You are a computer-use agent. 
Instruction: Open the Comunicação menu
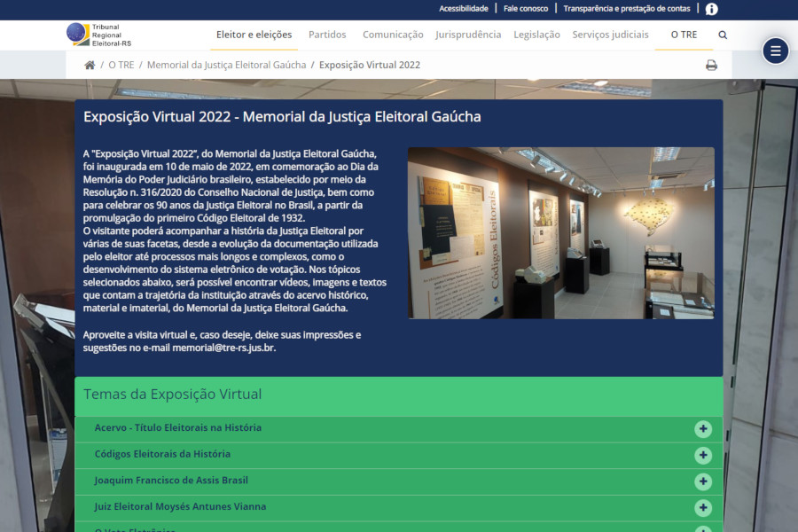point(393,35)
